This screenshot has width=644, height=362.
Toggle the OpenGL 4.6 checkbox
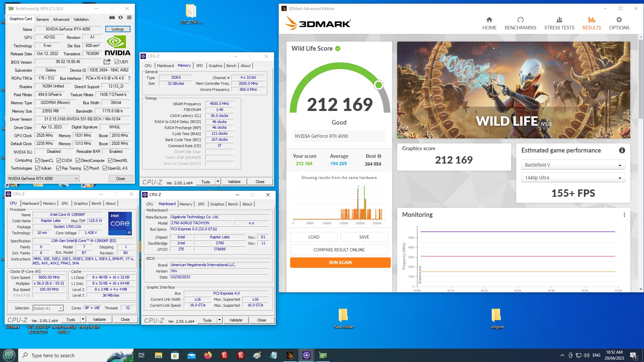tap(105, 168)
